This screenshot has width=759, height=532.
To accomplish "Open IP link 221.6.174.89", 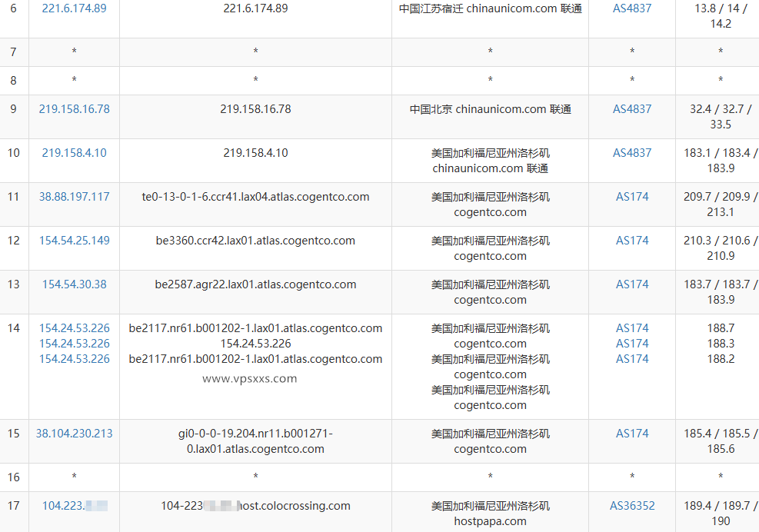I will coord(74,8).
